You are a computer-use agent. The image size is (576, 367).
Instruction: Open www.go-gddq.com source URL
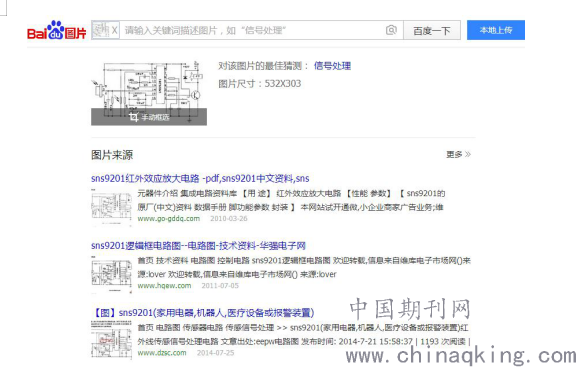169,219
